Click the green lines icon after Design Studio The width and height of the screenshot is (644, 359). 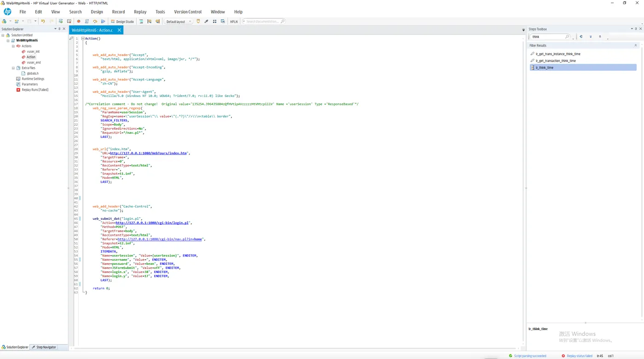tap(141, 21)
